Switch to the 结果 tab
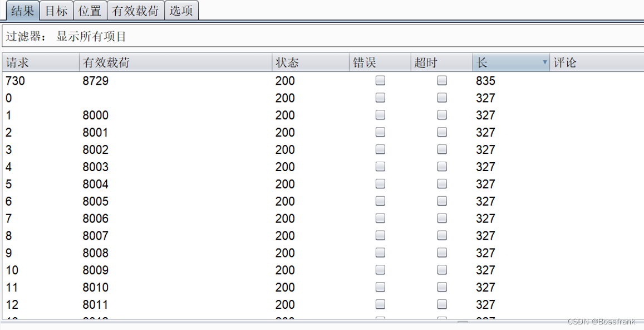 point(23,11)
